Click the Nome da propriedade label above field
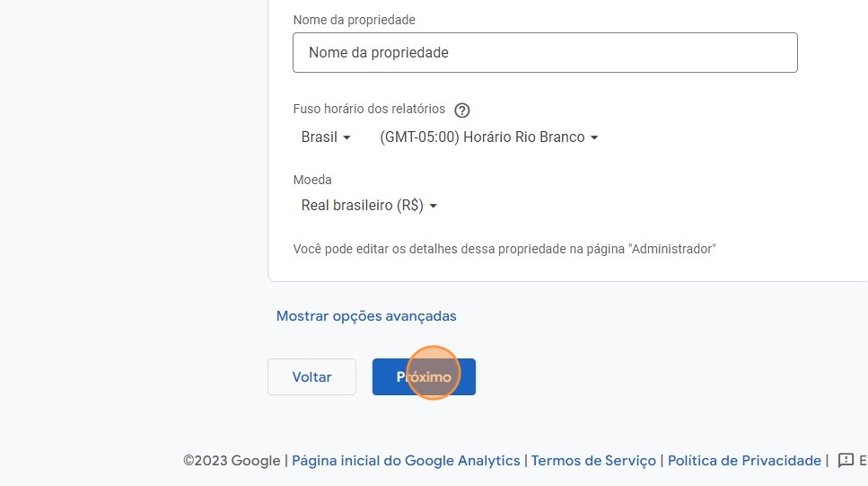Screen dimensions: 868x486 tap(354, 20)
